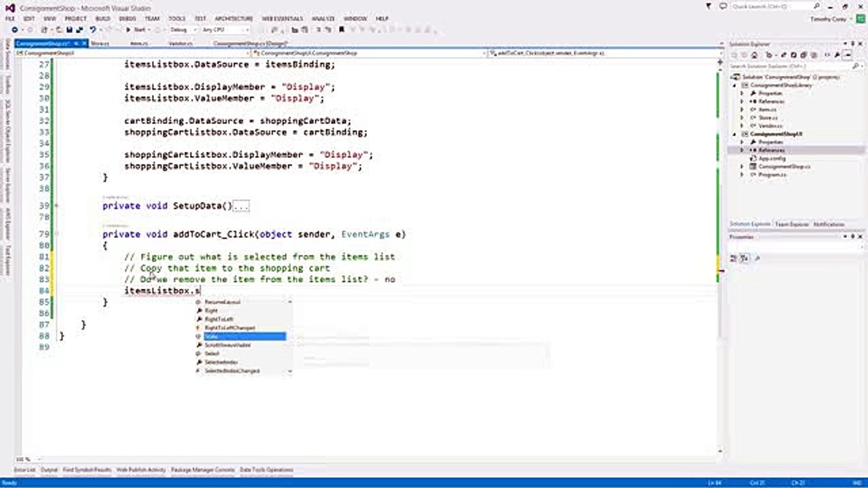The width and height of the screenshot is (868, 488).
Task: Click the IntelliSense list scroll up arrow
Action: tap(290, 301)
